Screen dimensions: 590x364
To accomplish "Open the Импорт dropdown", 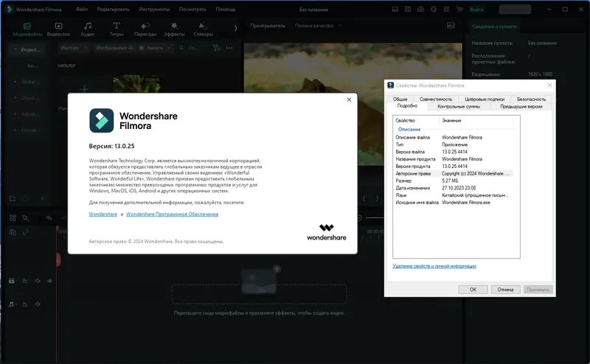I will pos(74,48).
